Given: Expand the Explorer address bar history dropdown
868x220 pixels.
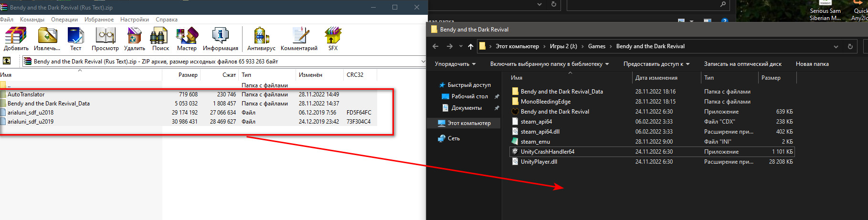Looking at the screenshot, I should coord(836,46).
